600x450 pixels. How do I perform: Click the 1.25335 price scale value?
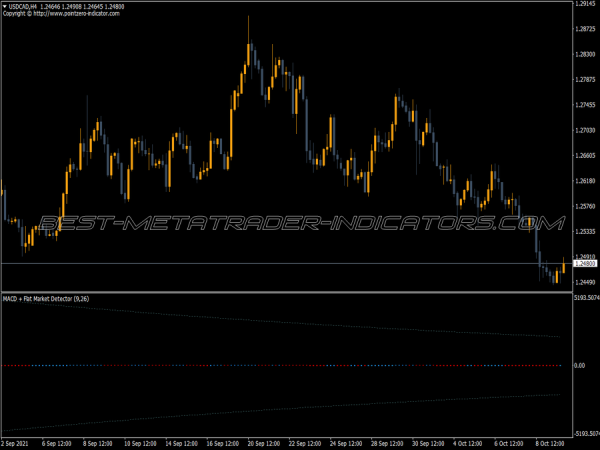point(585,232)
